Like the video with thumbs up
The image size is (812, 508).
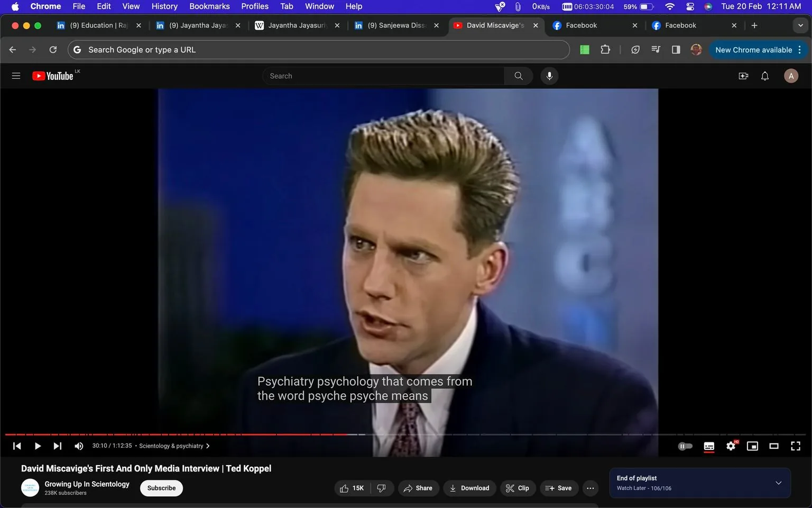[345, 488]
